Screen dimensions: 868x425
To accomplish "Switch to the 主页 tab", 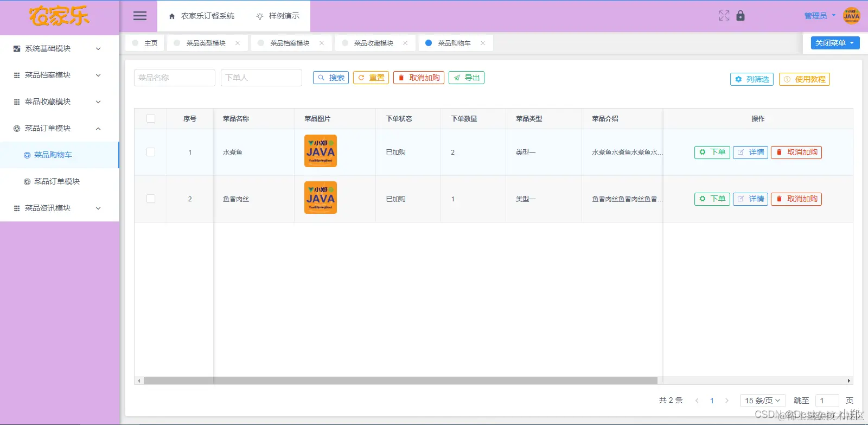I will click(x=145, y=43).
